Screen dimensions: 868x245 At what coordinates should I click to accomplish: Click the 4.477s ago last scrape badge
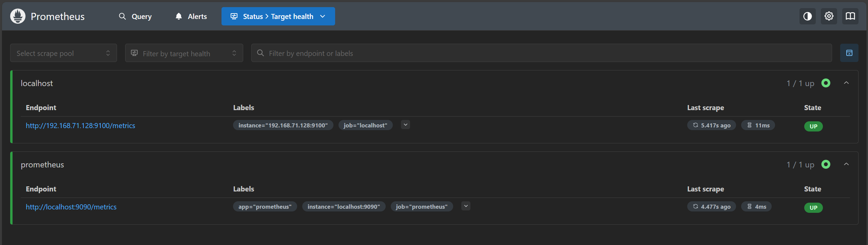tap(711, 206)
